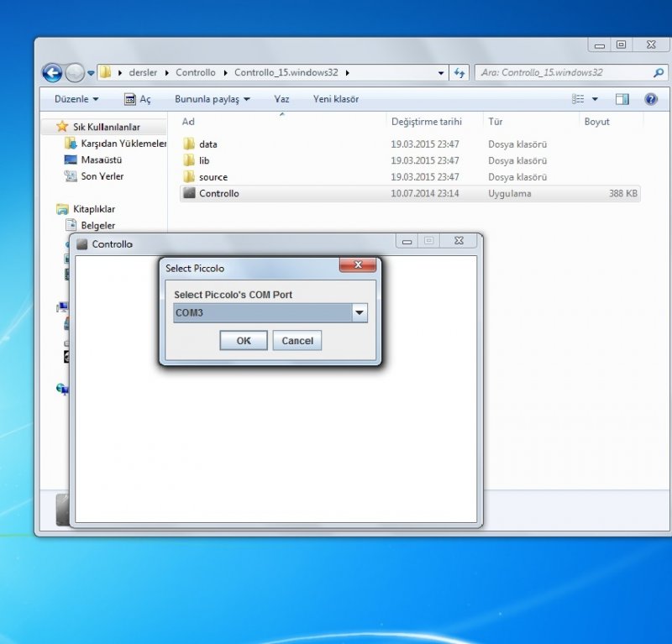
Task: Click OK in Select Piccolo dialog
Action: pos(243,340)
